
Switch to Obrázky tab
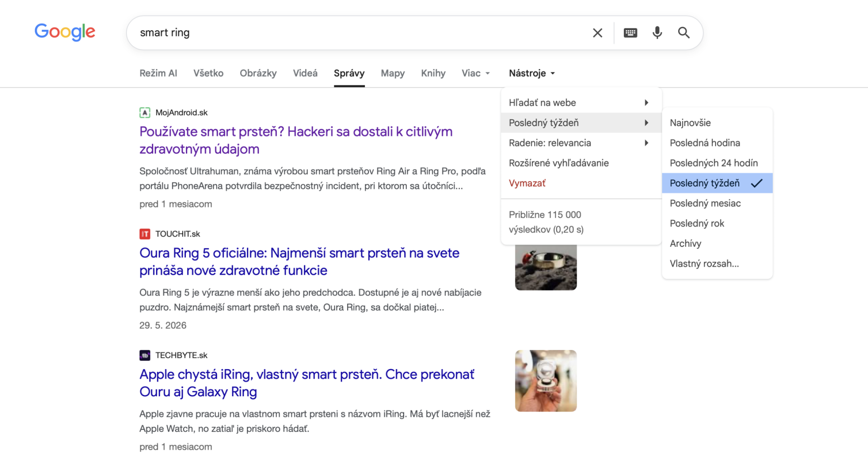point(258,73)
